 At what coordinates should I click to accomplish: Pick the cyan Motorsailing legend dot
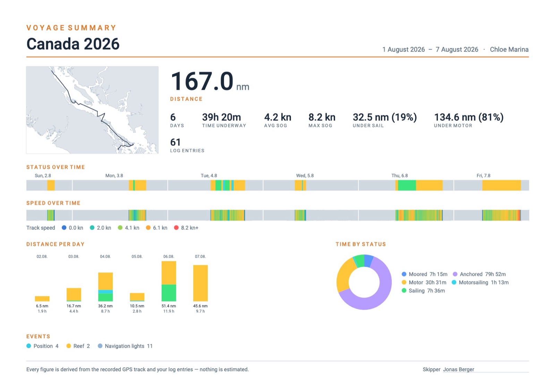tap(454, 282)
